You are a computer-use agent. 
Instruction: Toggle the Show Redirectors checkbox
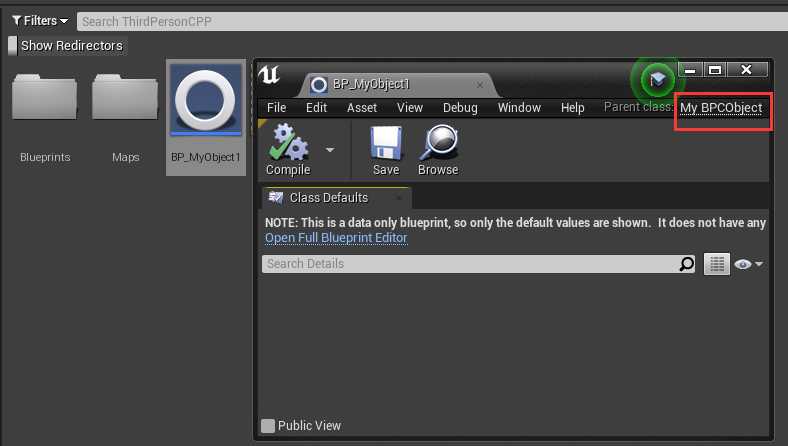click(13, 46)
